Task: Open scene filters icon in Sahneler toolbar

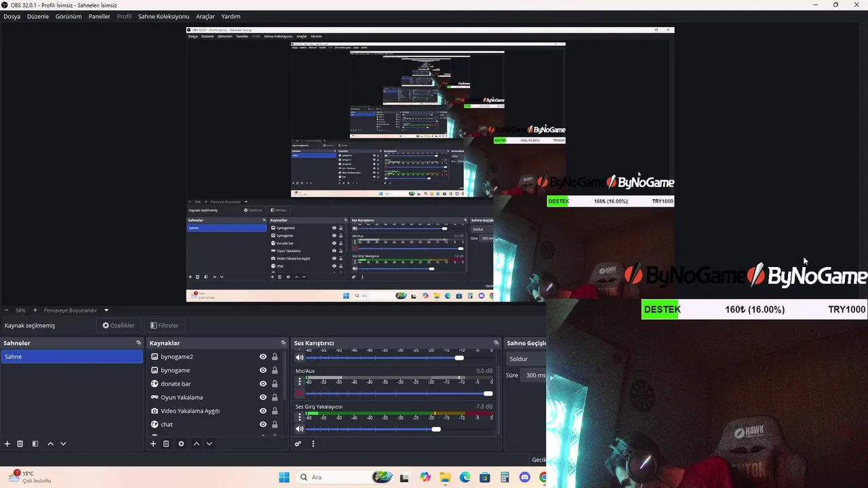Action: (x=35, y=444)
